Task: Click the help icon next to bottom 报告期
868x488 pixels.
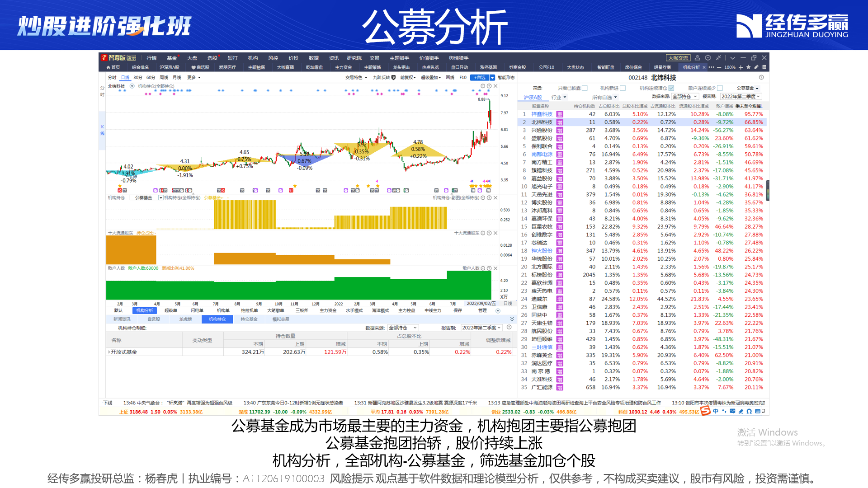Action: coord(509,327)
